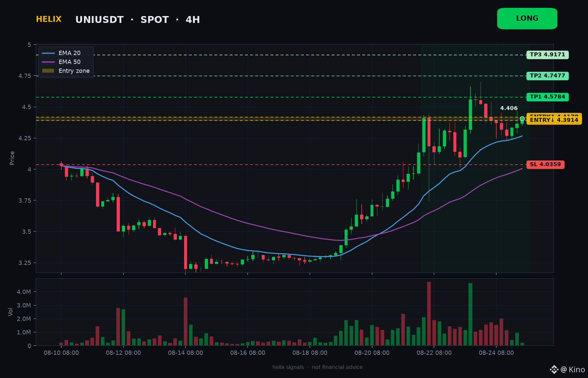The height and width of the screenshot is (378, 588).
Task: Click the 08-10 08:00 date label
Action: [61, 353]
